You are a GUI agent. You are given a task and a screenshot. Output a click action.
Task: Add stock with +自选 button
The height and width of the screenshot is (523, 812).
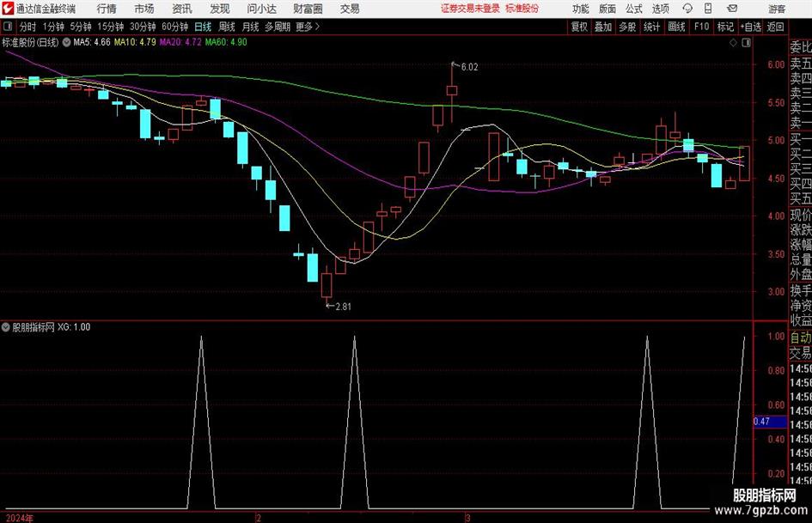pos(750,27)
